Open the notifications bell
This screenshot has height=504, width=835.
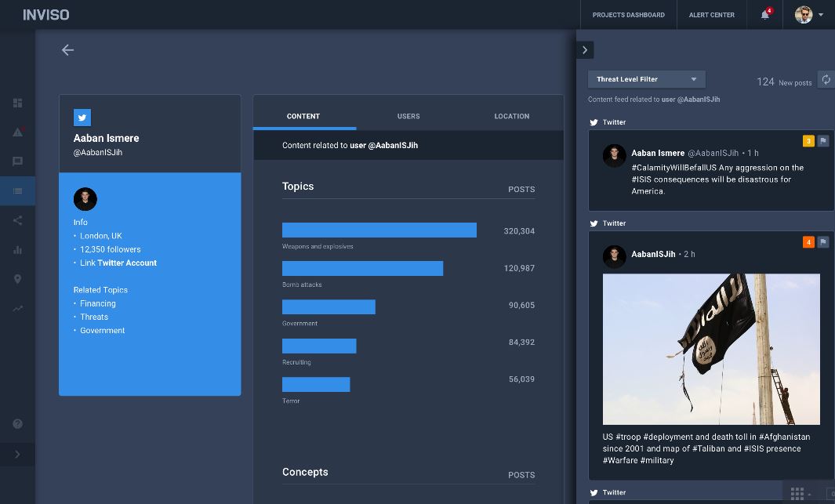tap(765, 15)
